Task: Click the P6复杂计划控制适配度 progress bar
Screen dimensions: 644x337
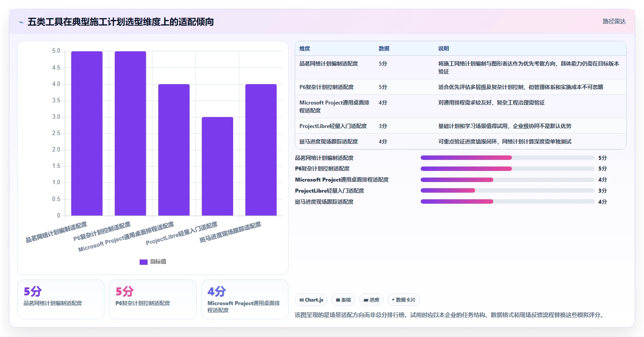Action: pos(507,169)
